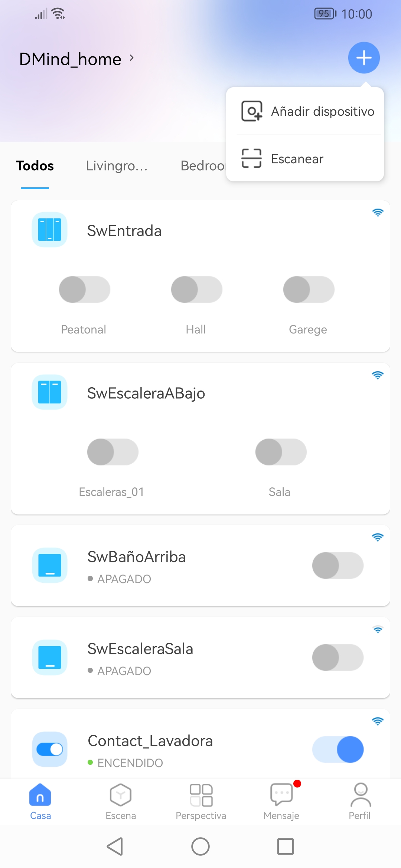The image size is (401, 868).
Task: Tap the SwEscaleraABajo device icon
Action: [x=49, y=392]
